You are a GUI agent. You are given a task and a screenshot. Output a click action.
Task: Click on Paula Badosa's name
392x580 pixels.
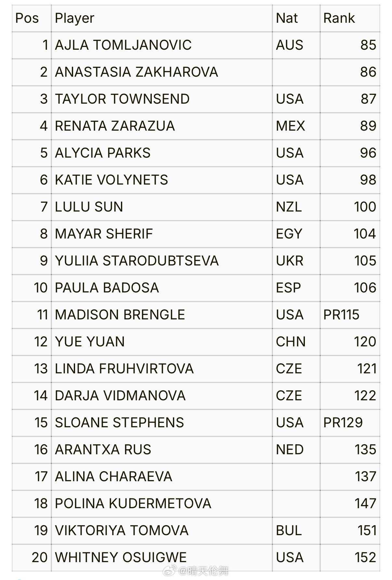107,288
